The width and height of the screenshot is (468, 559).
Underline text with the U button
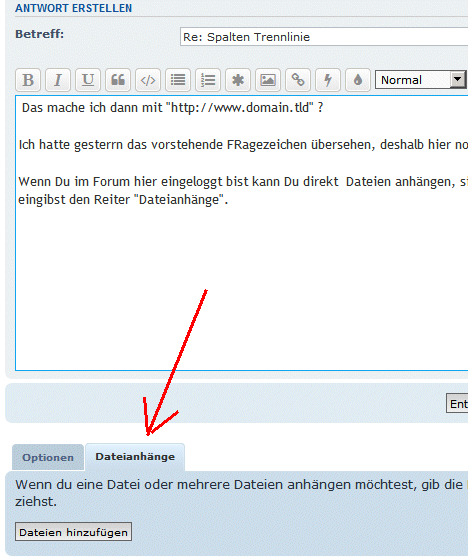pos(88,80)
